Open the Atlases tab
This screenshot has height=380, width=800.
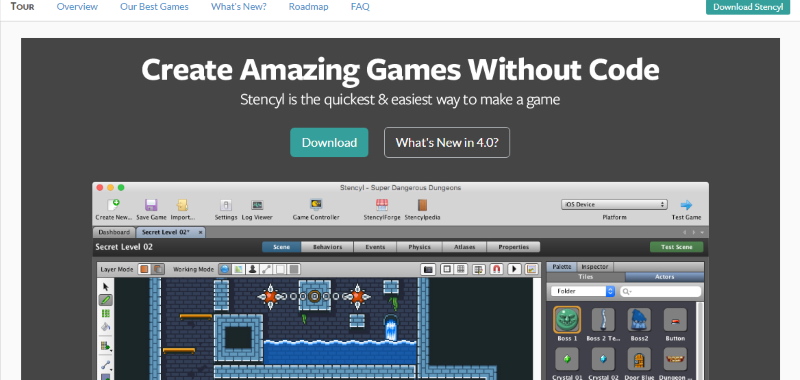pyautogui.click(x=464, y=247)
